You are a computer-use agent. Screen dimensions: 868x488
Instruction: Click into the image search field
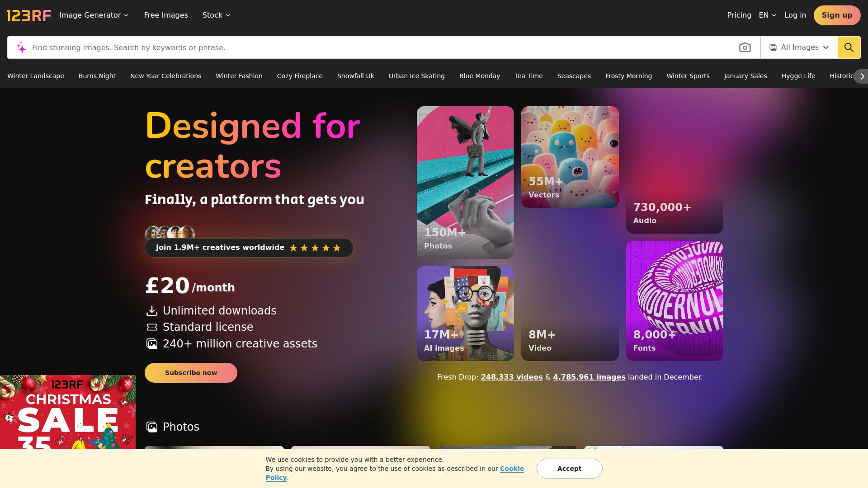380,47
